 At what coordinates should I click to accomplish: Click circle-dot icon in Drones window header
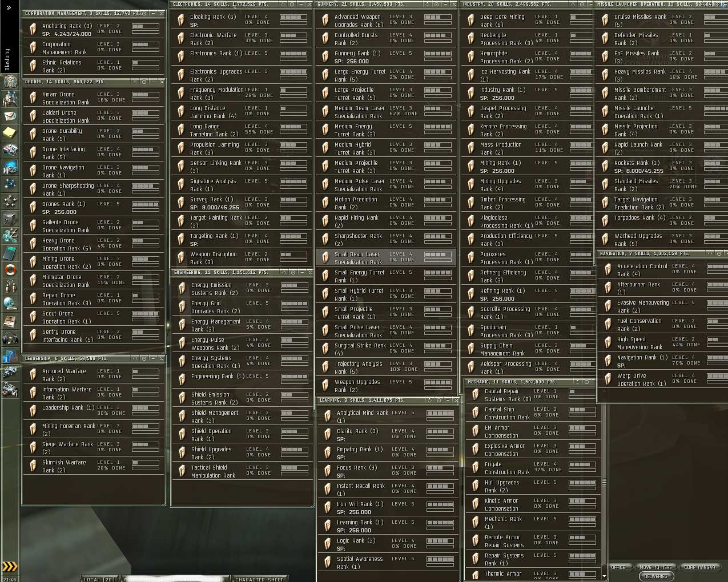143,82
